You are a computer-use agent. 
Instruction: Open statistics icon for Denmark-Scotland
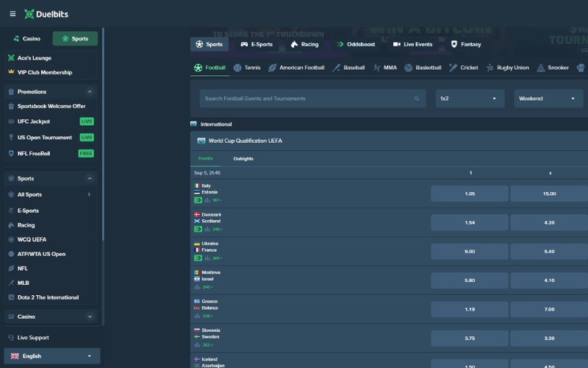point(207,229)
